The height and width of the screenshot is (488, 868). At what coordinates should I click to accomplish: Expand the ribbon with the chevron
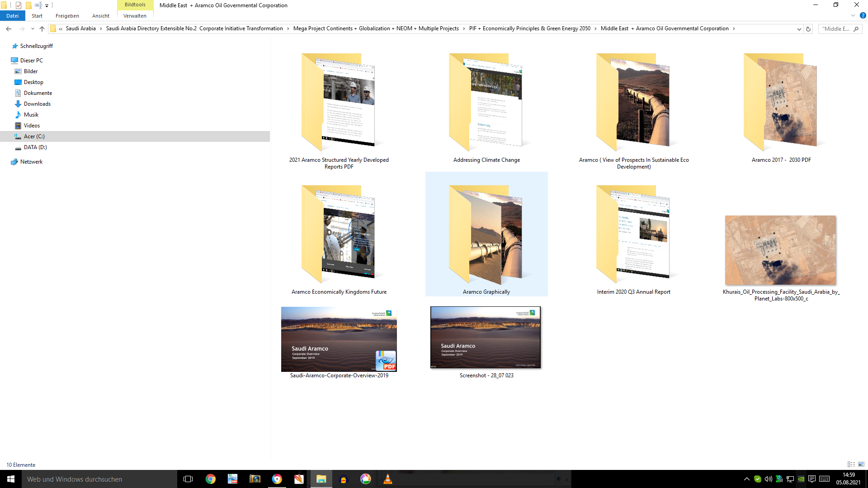pyautogui.click(x=853, y=15)
